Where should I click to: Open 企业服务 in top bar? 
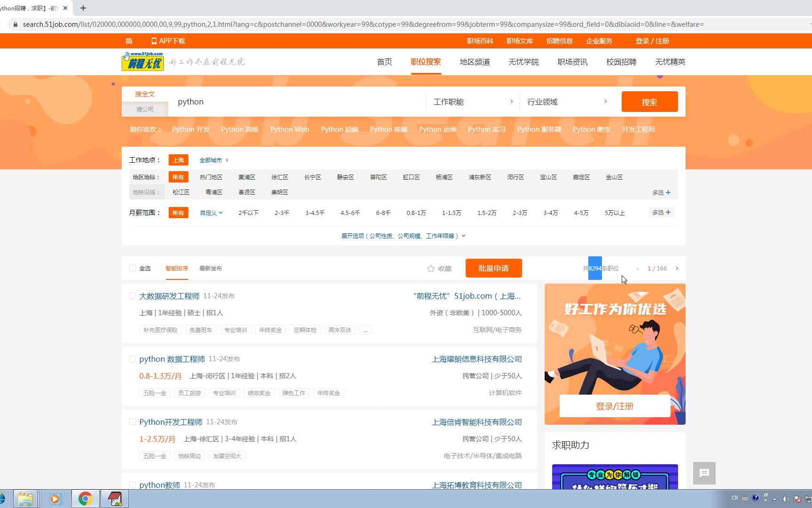pyautogui.click(x=599, y=41)
